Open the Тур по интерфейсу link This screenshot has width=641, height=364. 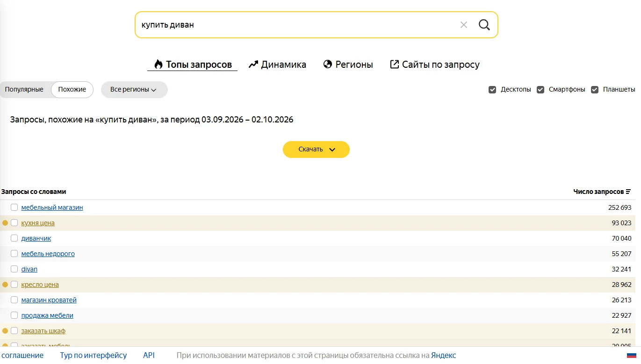(x=94, y=356)
